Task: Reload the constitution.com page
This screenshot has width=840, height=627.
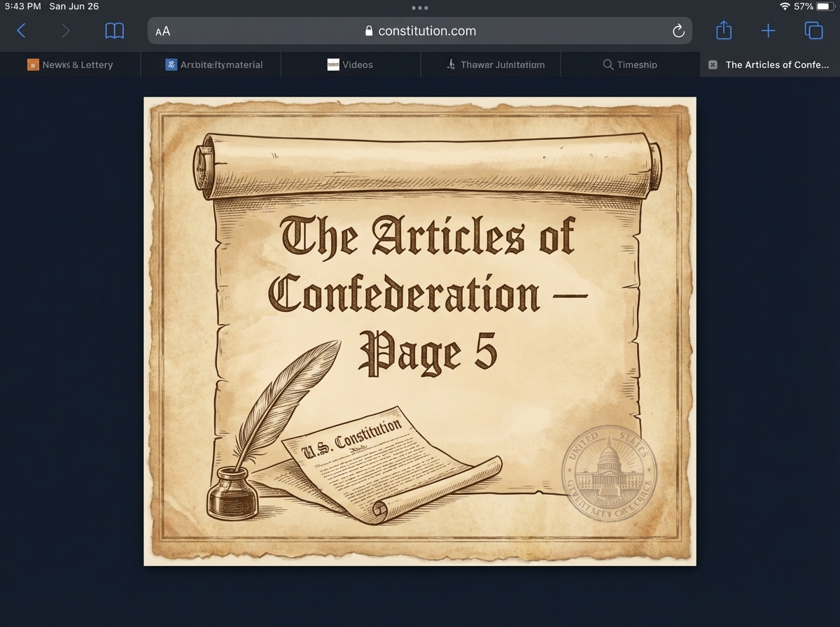Action: coord(677,31)
